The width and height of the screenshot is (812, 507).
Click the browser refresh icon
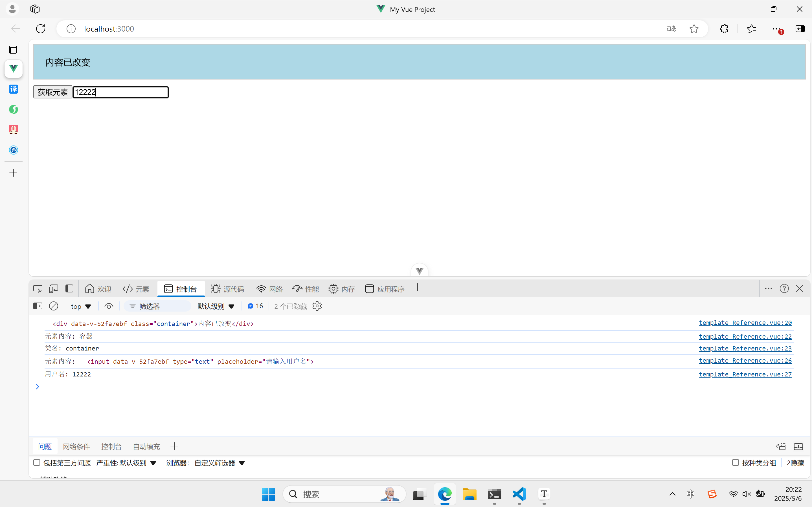pyautogui.click(x=41, y=29)
